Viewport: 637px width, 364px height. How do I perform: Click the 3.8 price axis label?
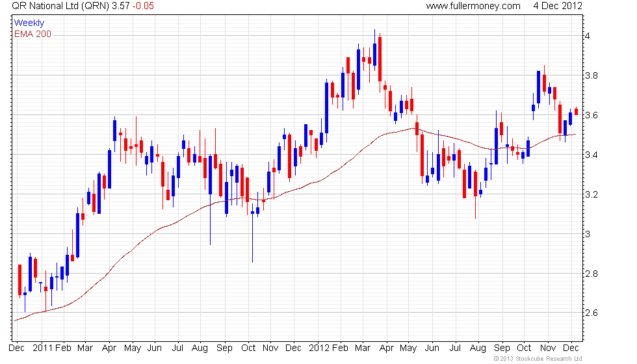pos(591,75)
